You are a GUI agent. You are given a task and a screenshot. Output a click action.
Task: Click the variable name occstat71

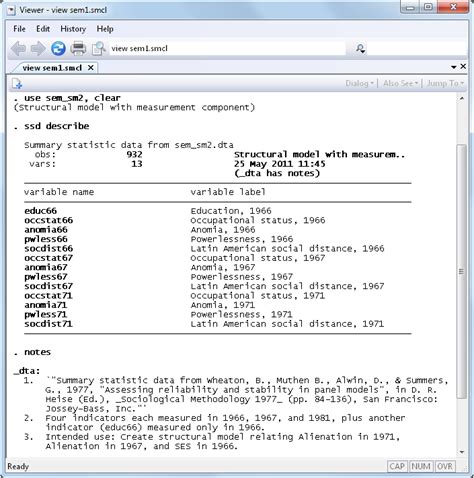pyautogui.click(x=48, y=295)
